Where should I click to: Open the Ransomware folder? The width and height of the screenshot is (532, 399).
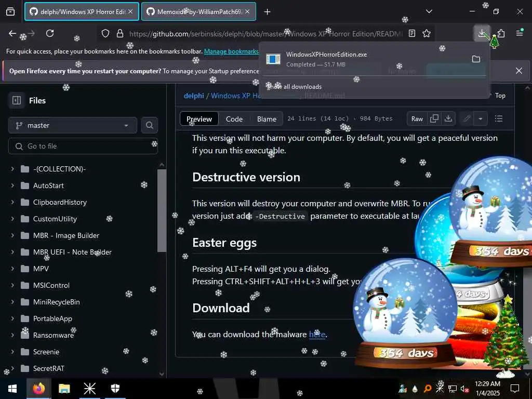click(x=54, y=335)
